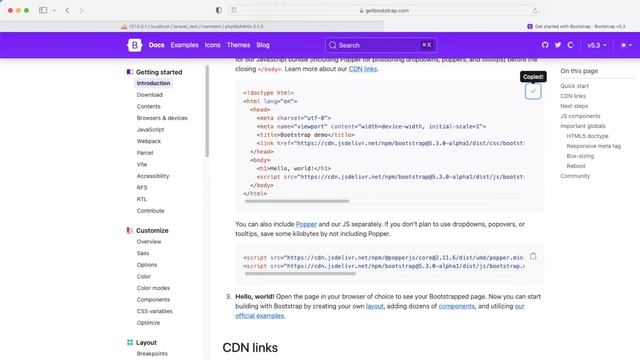Click the privacy shield icon
Image resolution: width=640 pixels, height=360 pixels.
point(219,10)
